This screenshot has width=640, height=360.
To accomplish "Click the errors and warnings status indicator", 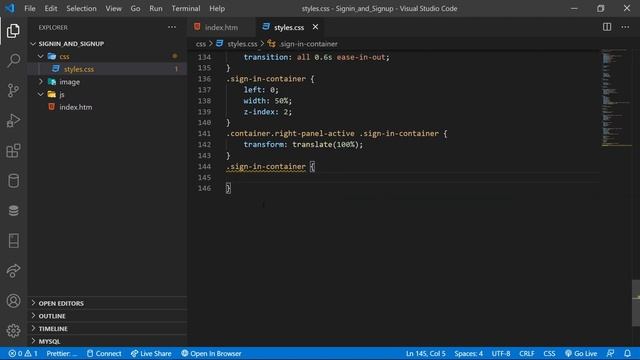I will pos(23,353).
